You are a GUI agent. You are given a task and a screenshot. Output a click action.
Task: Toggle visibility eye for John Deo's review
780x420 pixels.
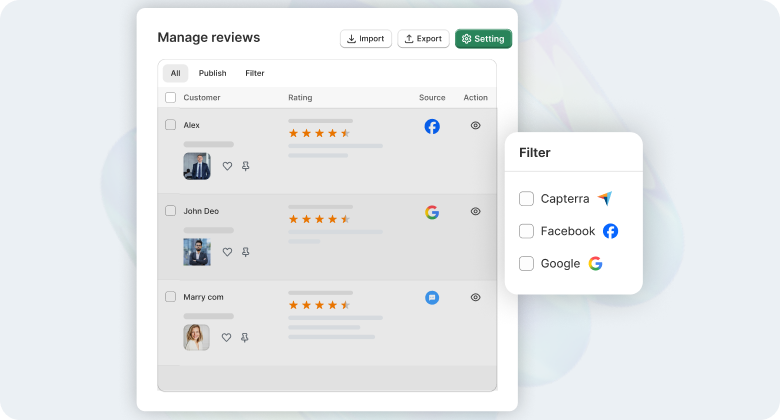click(x=476, y=212)
